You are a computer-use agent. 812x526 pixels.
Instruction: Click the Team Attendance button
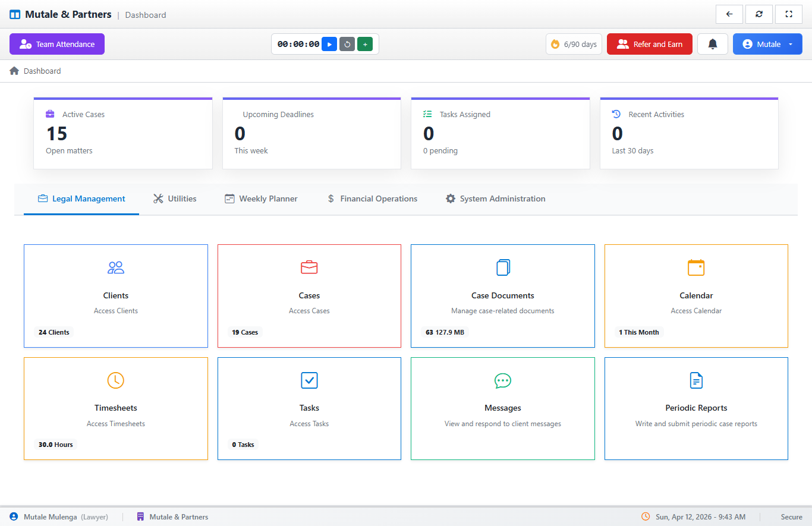[x=56, y=43]
